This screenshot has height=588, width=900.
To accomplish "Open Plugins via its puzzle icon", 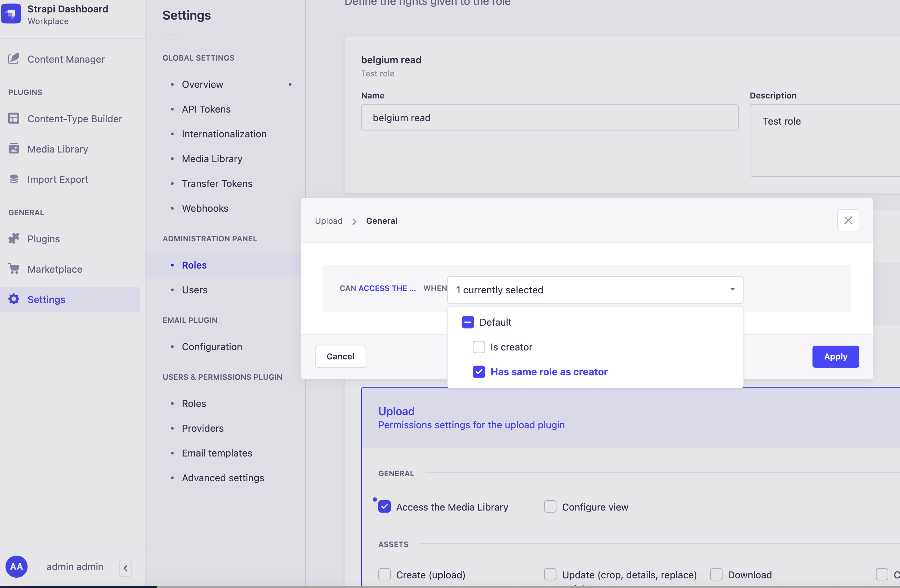I will [14, 239].
